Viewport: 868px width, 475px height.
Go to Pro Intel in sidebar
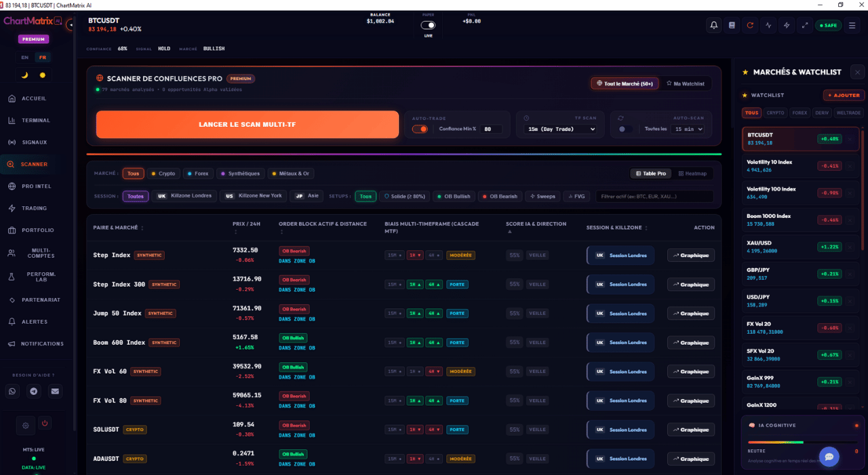tap(35, 186)
